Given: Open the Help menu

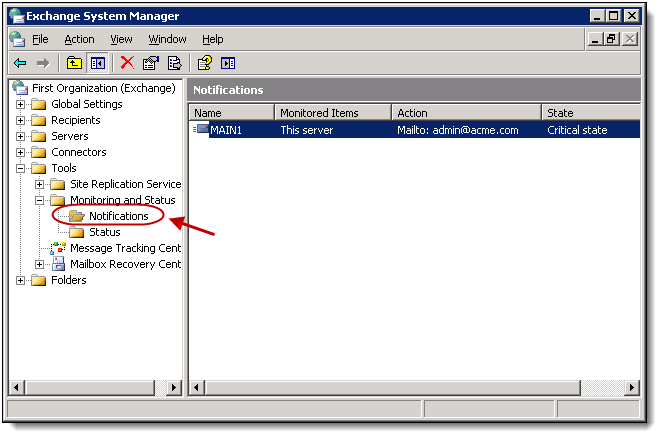Looking at the screenshot, I should (x=213, y=39).
